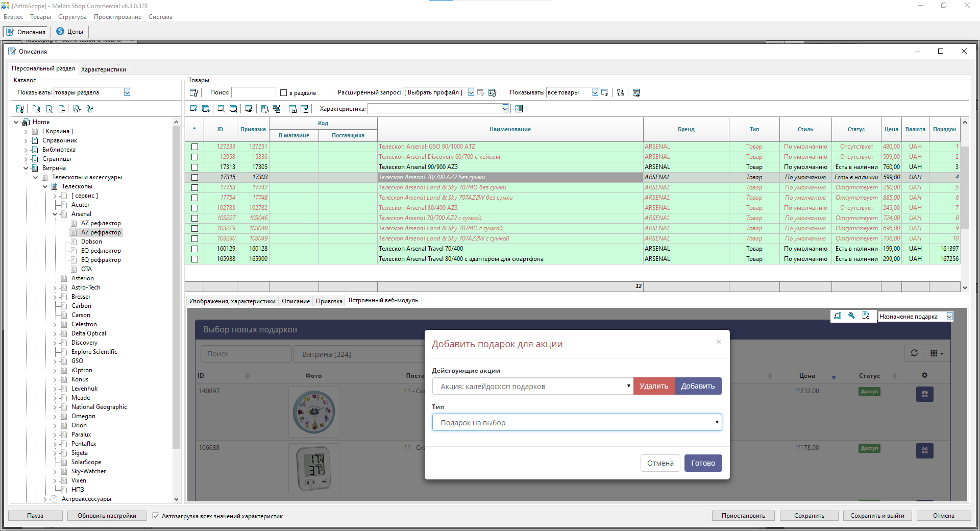Click the move section down icon
Viewport: 980px width, 531px height.
tap(89, 109)
